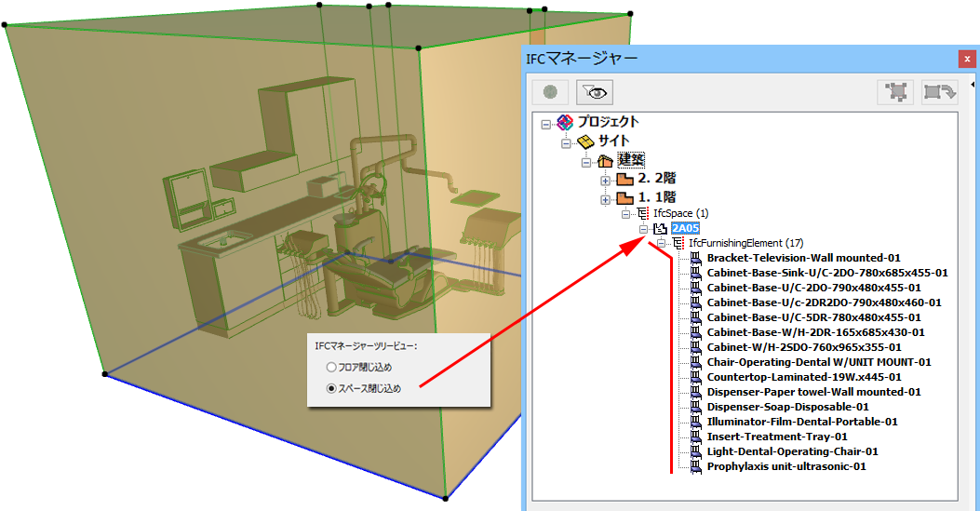The image size is (980, 511).
Task: Select Cabinet-Base-W/H-2DR-165x685x430-01
Action: click(815, 332)
